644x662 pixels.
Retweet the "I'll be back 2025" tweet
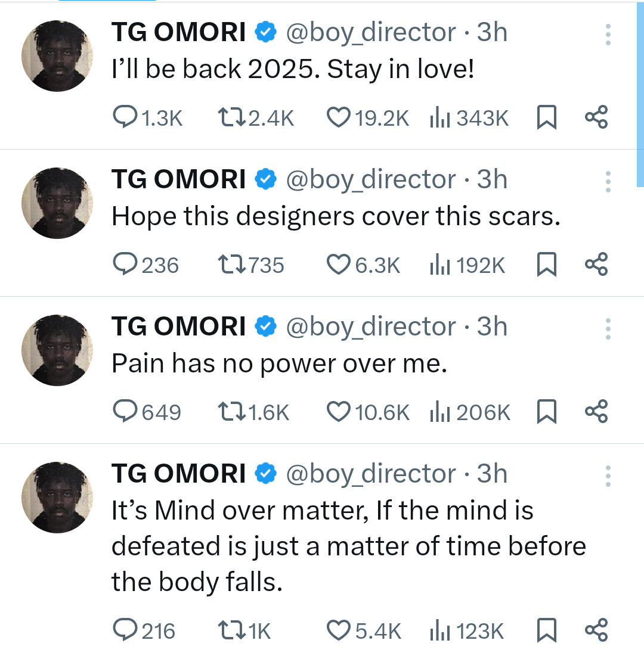[x=232, y=117]
